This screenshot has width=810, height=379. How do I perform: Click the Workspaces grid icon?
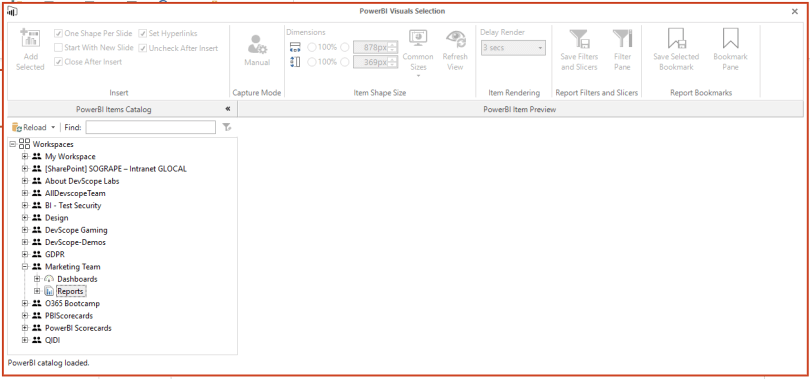(x=25, y=145)
